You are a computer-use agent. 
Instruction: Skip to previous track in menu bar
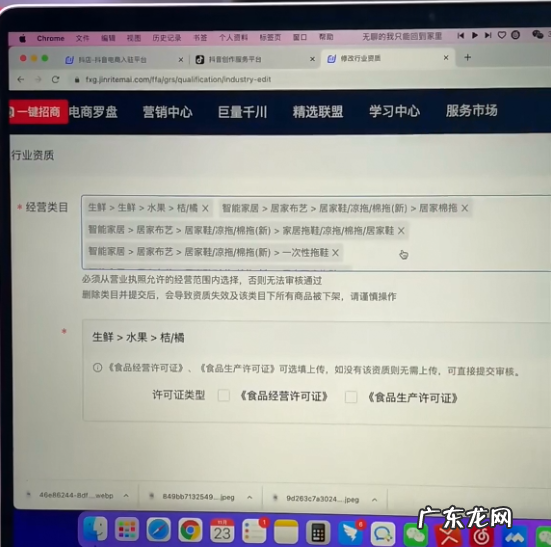pyautogui.click(x=461, y=35)
